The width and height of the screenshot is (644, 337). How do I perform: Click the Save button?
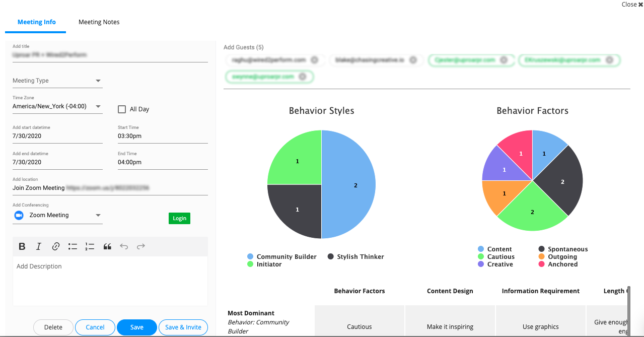click(137, 327)
